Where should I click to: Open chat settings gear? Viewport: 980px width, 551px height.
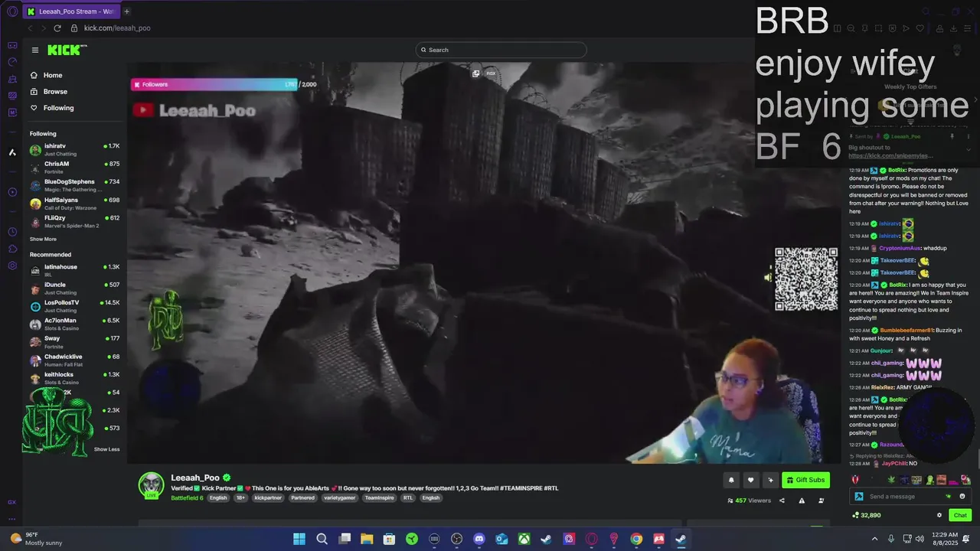pyautogui.click(x=939, y=515)
